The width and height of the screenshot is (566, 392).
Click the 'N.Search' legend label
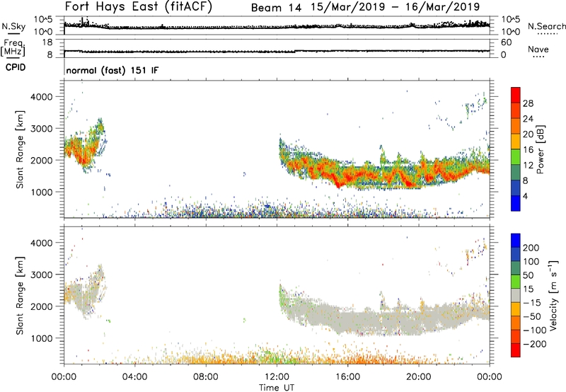click(x=547, y=26)
